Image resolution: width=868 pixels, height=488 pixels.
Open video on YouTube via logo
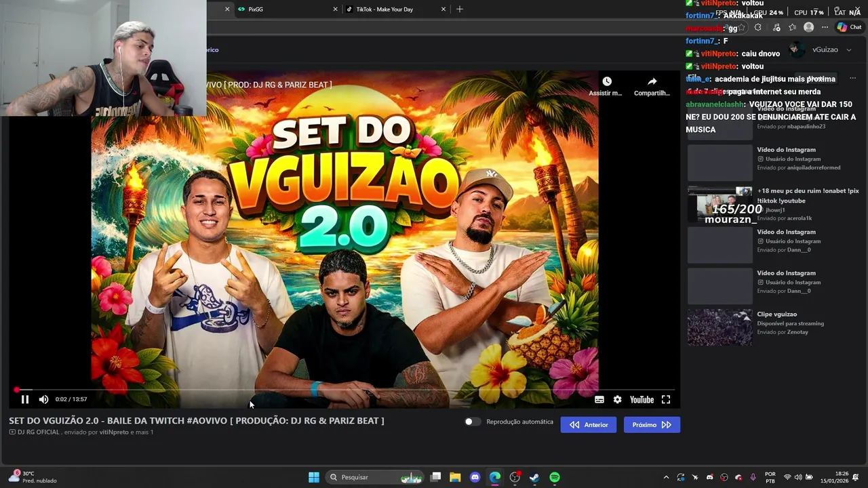(642, 400)
